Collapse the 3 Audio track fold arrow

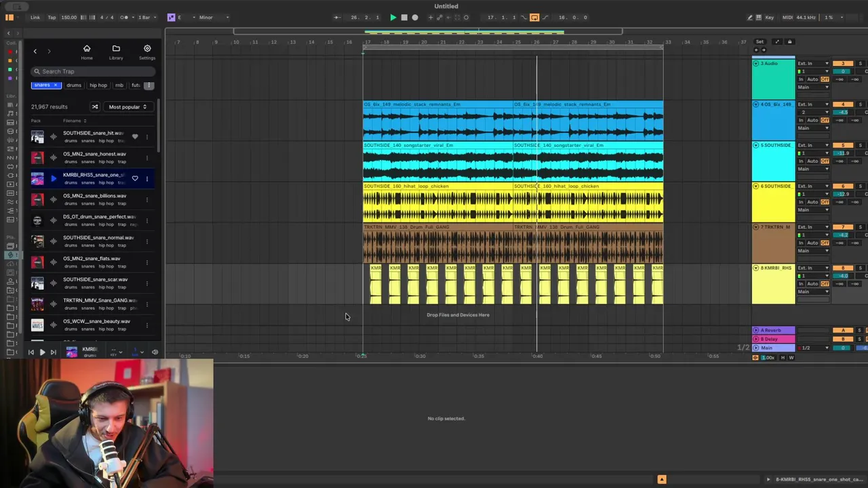tap(756, 63)
